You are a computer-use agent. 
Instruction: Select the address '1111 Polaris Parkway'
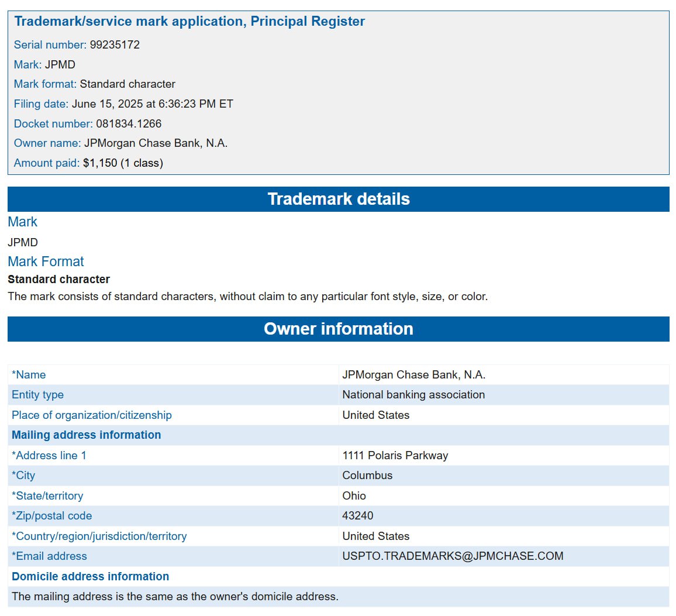(395, 456)
